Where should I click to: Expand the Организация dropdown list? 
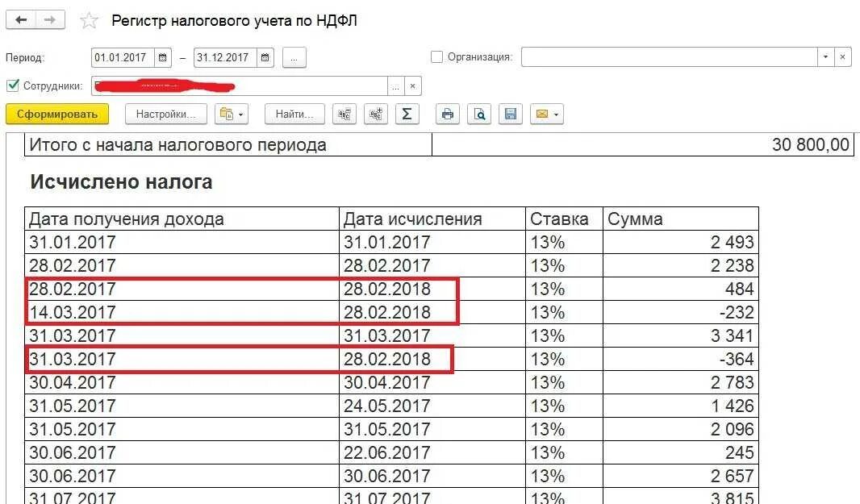(x=825, y=57)
